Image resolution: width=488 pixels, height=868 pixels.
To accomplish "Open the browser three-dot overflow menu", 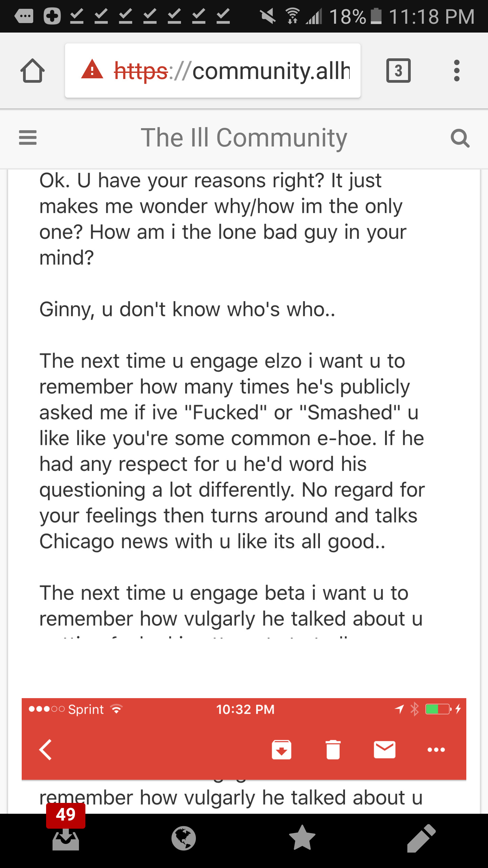I will [x=456, y=71].
